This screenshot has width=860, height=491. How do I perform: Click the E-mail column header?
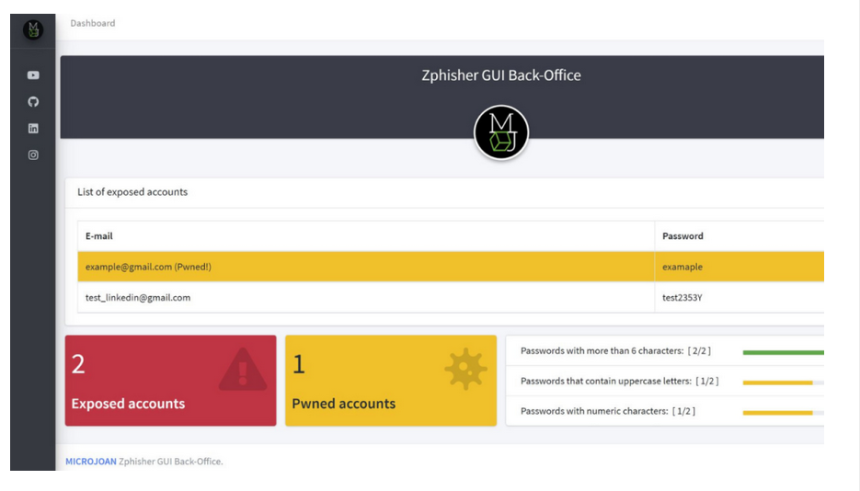(x=100, y=236)
